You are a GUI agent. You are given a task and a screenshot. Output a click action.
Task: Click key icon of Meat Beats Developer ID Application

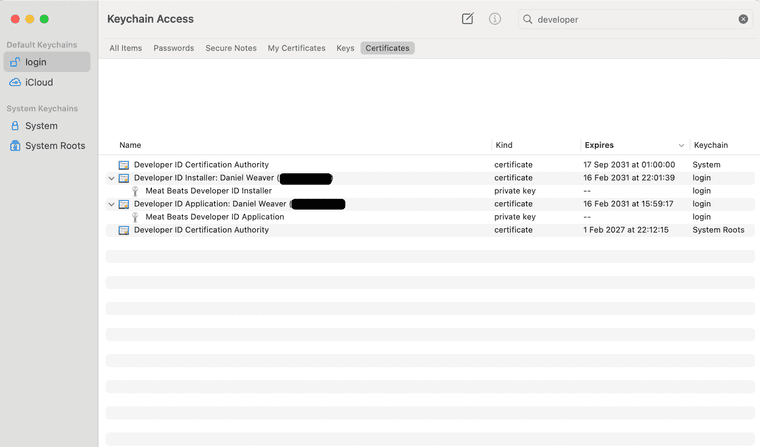point(135,217)
